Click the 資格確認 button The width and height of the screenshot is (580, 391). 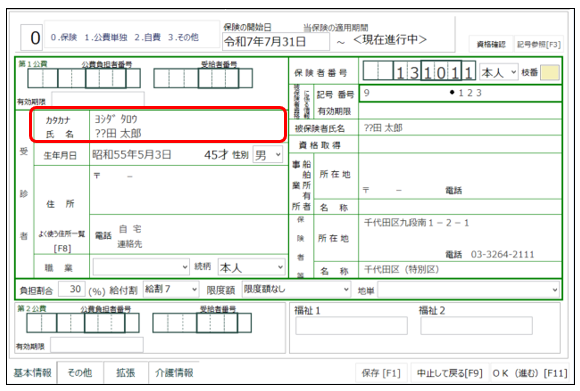tap(491, 44)
